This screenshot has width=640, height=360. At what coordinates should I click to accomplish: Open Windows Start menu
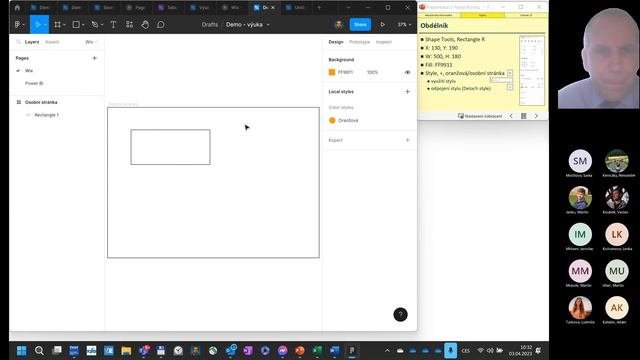coord(22,351)
